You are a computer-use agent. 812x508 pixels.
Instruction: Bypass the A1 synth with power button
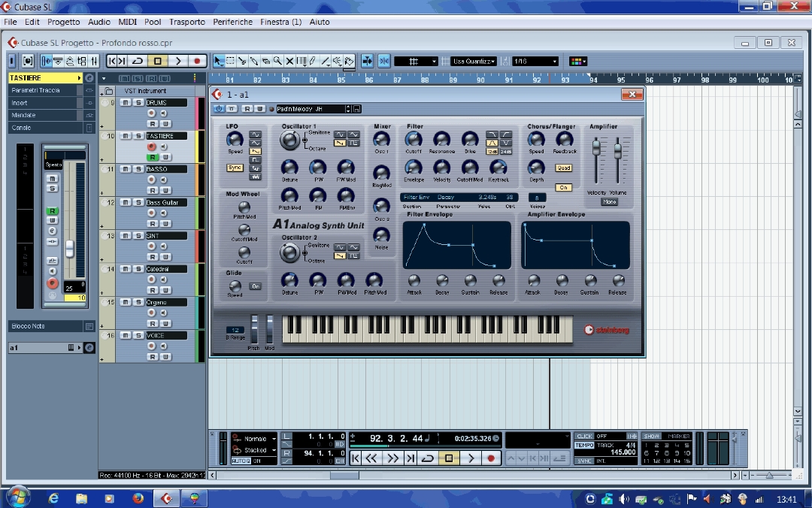point(219,109)
